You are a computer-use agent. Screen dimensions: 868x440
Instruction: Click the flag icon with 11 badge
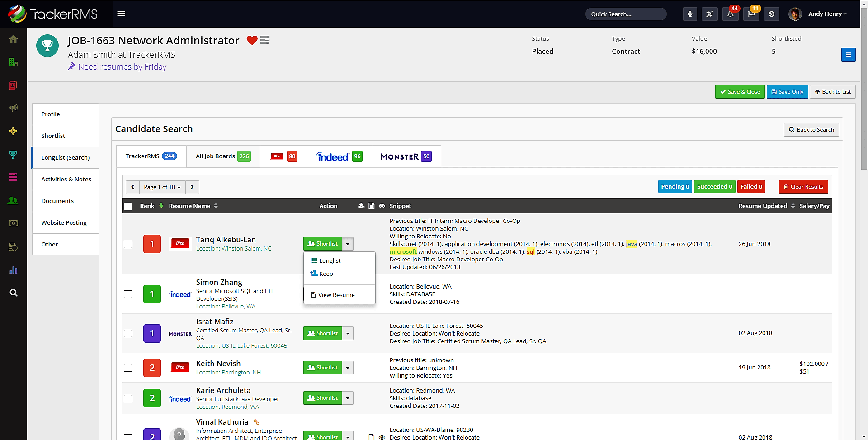tap(750, 14)
